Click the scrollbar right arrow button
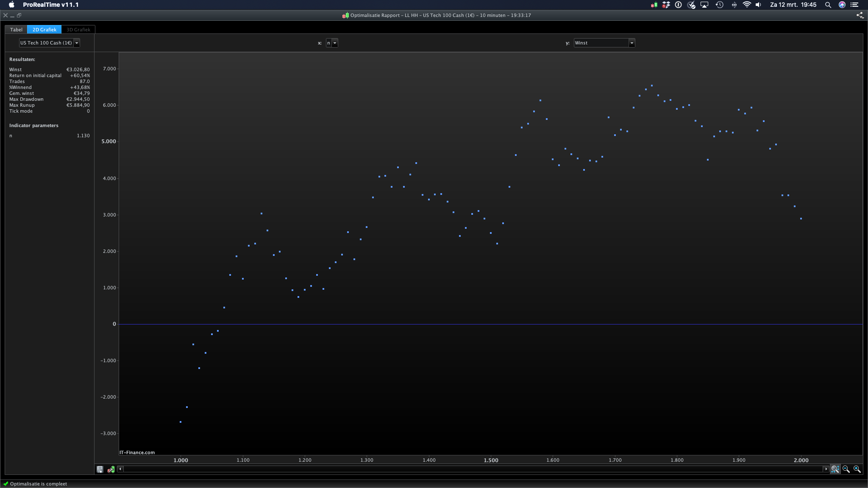Image resolution: width=868 pixels, height=488 pixels. [x=826, y=469]
